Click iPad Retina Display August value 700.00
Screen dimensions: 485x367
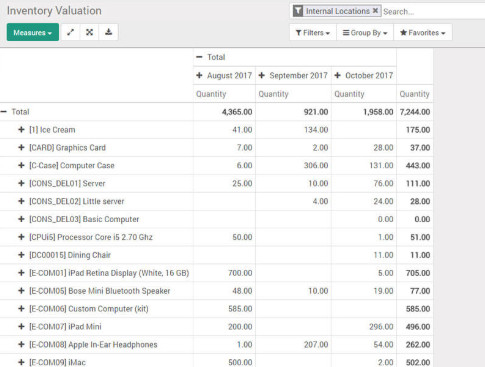240,273
